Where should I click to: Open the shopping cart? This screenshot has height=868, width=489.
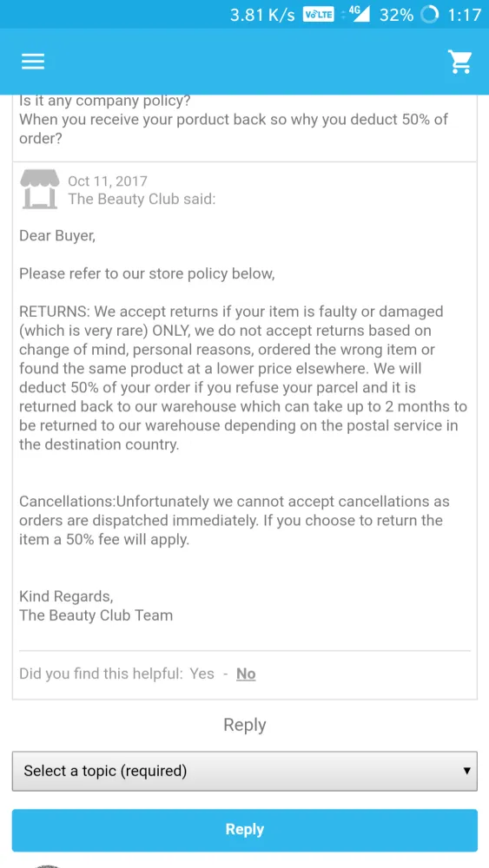click(459, 62)
